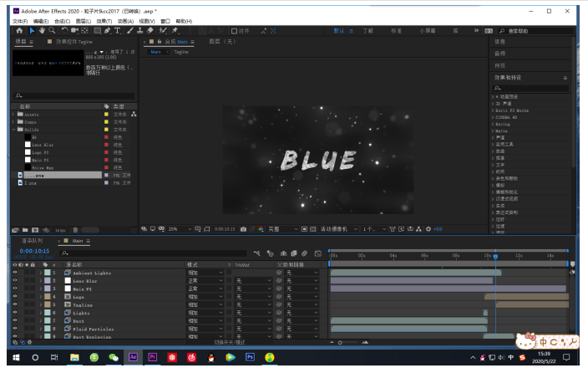588x368 pixels.
Task: Collapse the Solids folder in project panel
Action: (x=13, y=129)
